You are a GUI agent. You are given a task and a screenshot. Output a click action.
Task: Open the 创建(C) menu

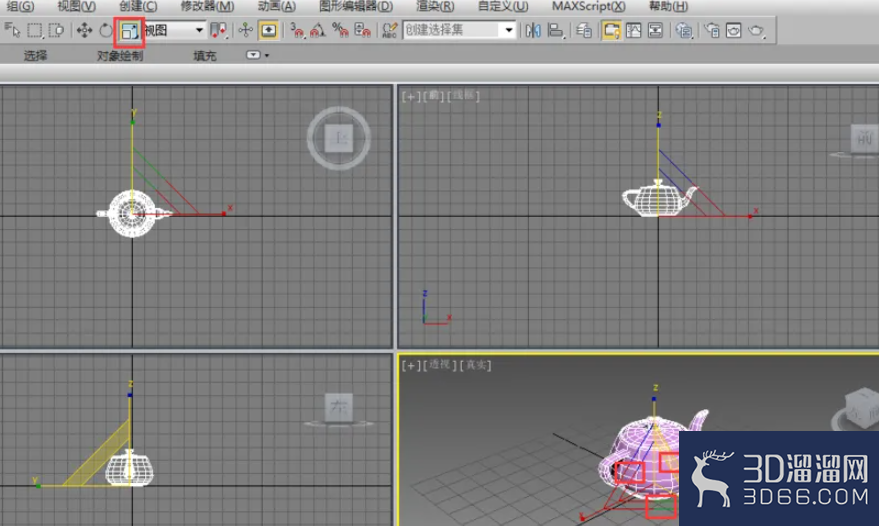(x=138, y=6)
